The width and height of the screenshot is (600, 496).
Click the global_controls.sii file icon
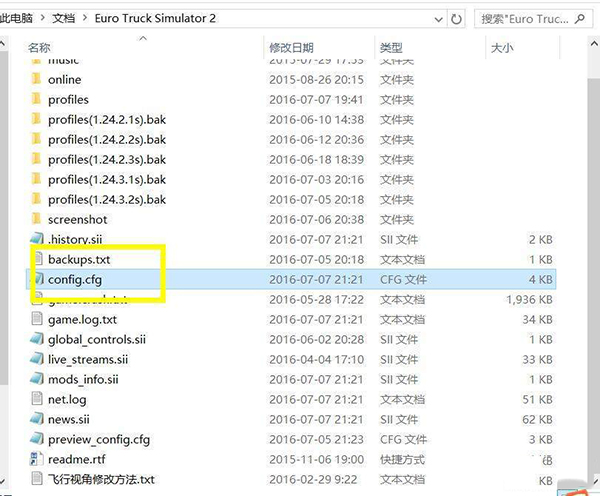pyautogui.click(x=37, y=339)
